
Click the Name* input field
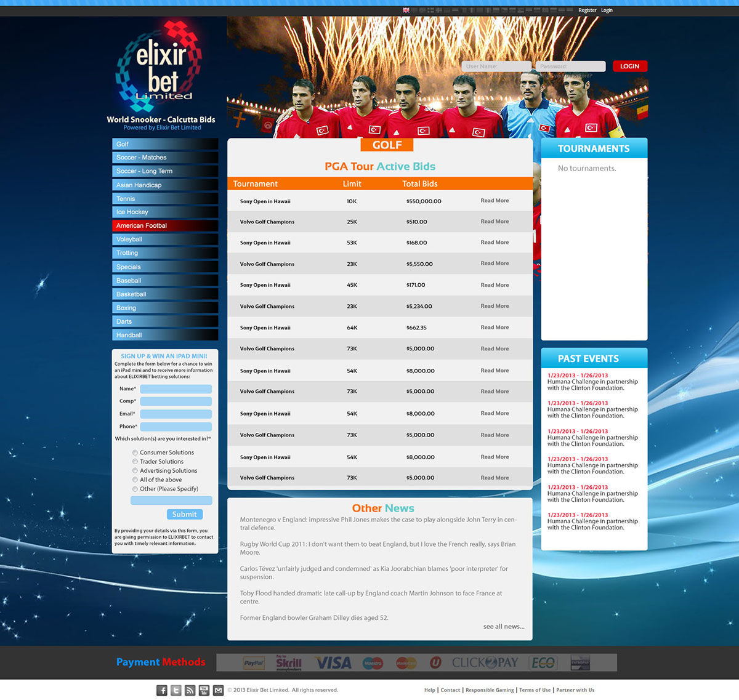coord(176,389)
